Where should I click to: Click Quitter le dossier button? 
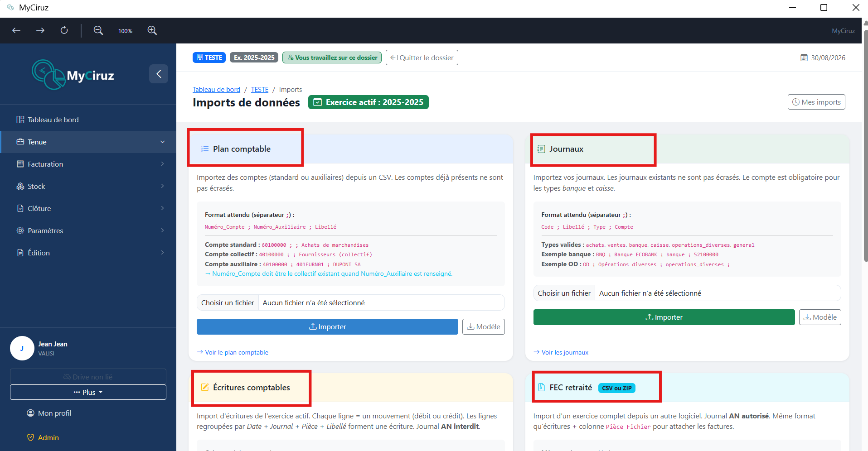click(422, 58)
